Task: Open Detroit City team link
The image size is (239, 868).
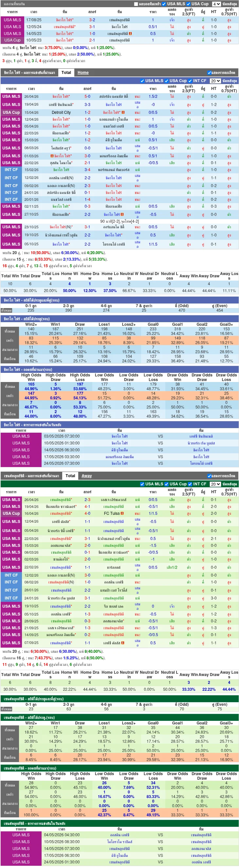Action: tap(61, 113)
